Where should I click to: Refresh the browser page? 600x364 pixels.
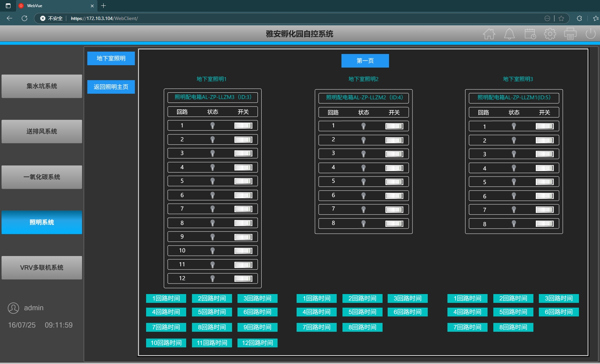click(x=24, y=18)
